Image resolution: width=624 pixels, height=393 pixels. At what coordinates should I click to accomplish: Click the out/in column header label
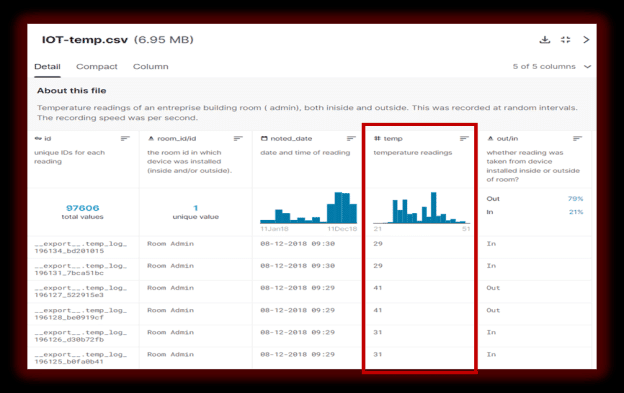[x=507, y=138]
